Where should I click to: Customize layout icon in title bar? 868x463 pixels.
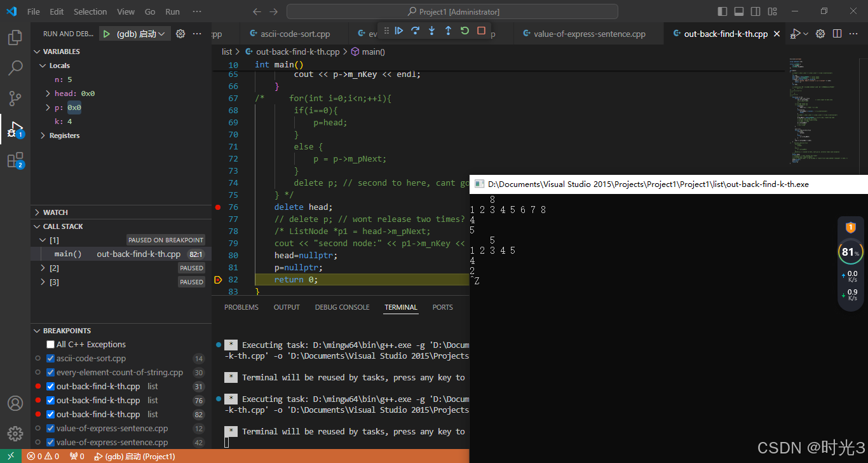click(772, 11)
